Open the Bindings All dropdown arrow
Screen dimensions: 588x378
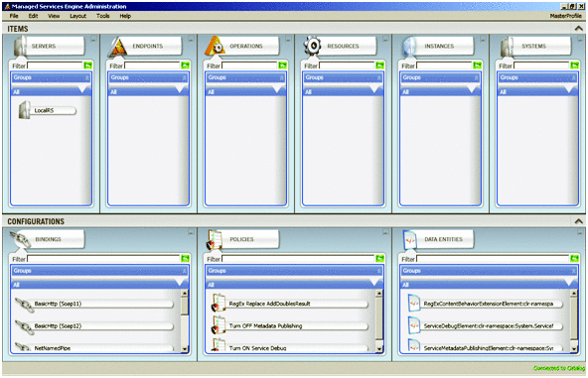tap(180, 282)
